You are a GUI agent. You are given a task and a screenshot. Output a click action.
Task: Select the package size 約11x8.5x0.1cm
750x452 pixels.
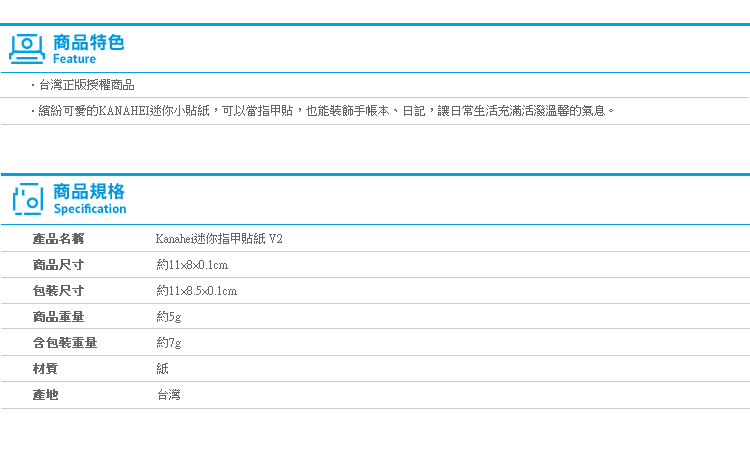197,291
